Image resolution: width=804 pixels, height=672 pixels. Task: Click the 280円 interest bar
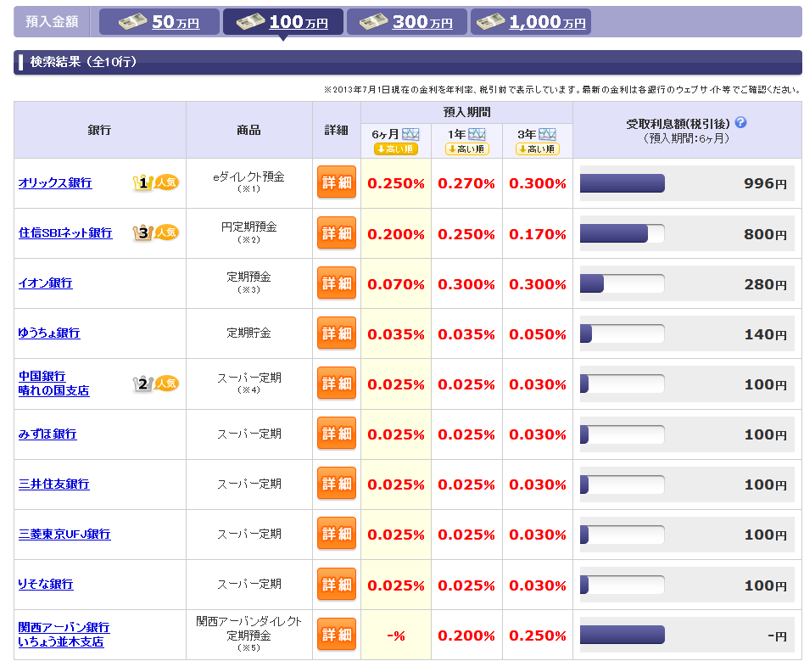622,283
